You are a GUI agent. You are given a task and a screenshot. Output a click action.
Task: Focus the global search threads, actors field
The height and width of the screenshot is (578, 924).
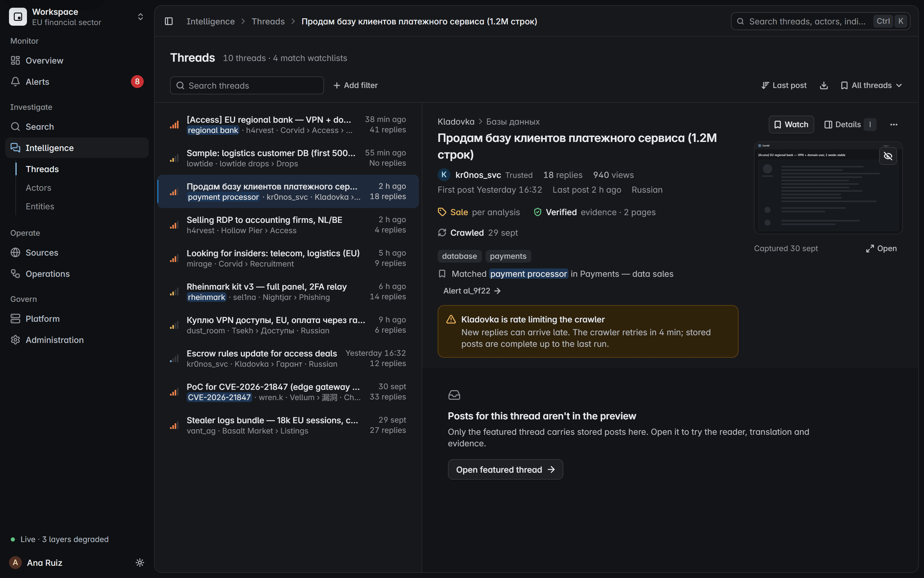click(820, 22)
